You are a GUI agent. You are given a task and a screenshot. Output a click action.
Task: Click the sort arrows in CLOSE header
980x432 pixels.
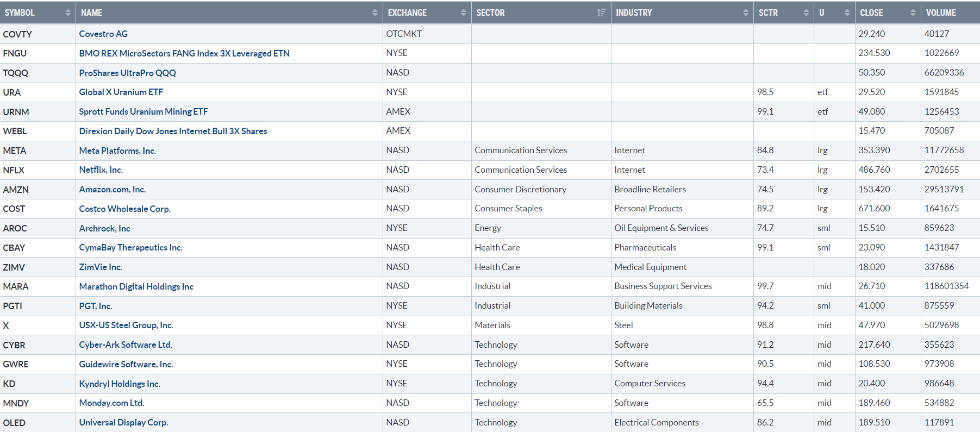913,12
